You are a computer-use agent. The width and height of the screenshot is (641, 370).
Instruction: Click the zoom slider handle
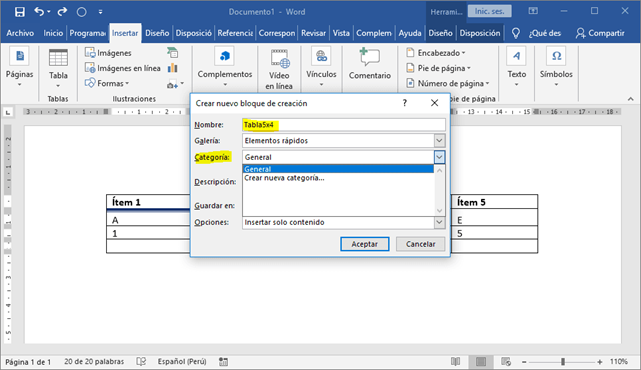click(x=563, y=362)
